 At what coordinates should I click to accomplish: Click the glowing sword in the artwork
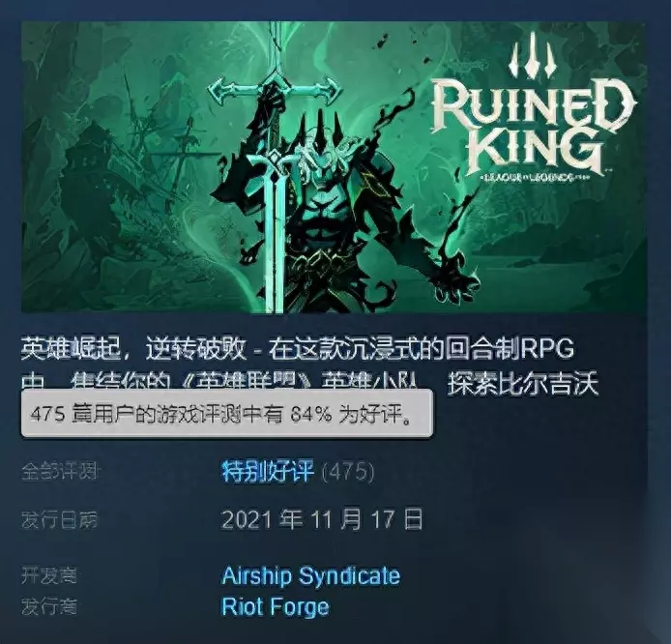pos(275,167)
